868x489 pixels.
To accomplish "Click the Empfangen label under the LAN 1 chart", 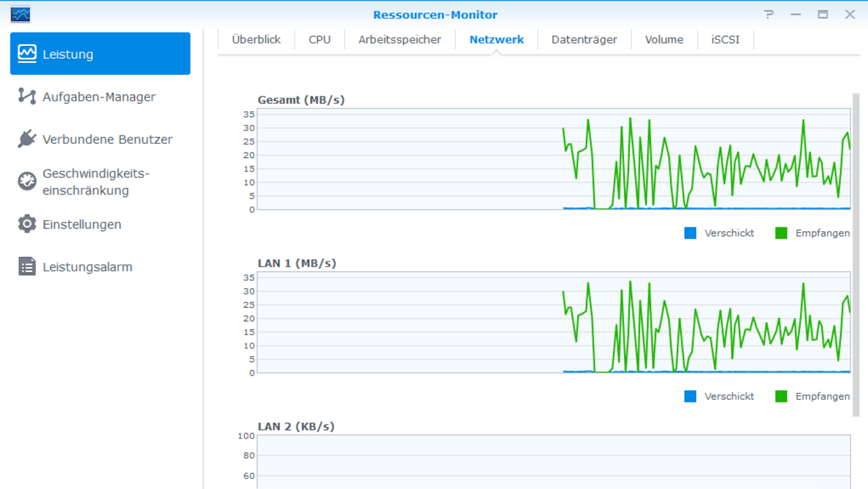I will (x=823, y=396).
